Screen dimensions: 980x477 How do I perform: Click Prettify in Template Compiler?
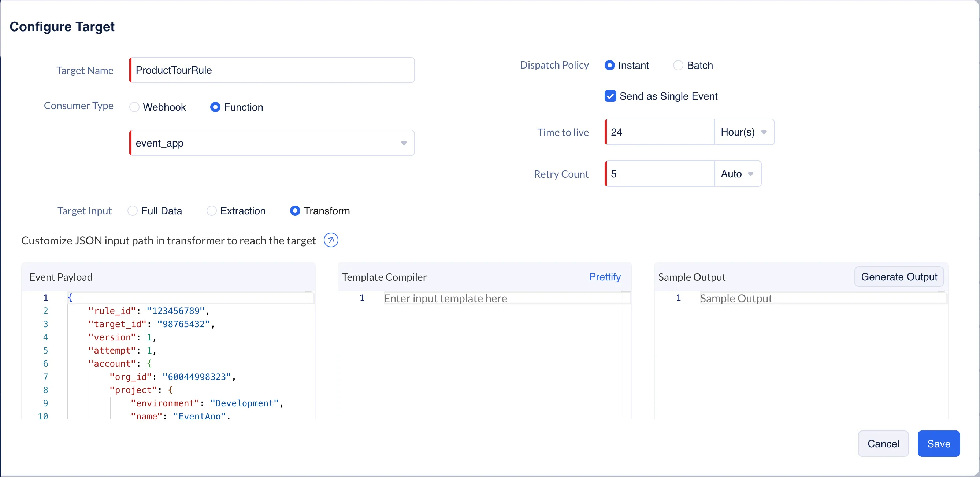(605, 277)
